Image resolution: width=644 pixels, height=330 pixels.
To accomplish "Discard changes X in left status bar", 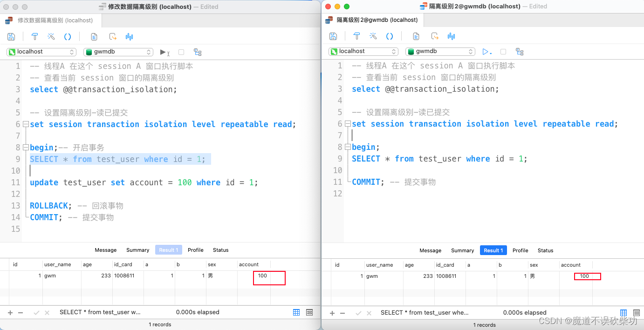I will click(x=47, y=313).
